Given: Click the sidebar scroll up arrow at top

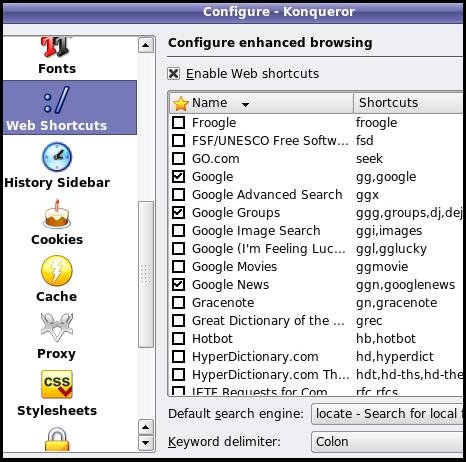Looking at the screenshot, I should (x=146, y=45).
